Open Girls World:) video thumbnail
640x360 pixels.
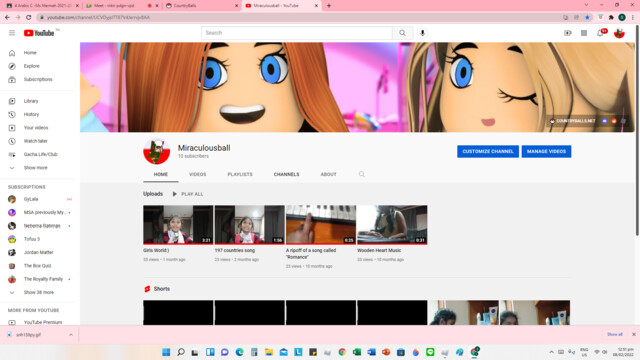pyautogui.click(x=178, y=225)
